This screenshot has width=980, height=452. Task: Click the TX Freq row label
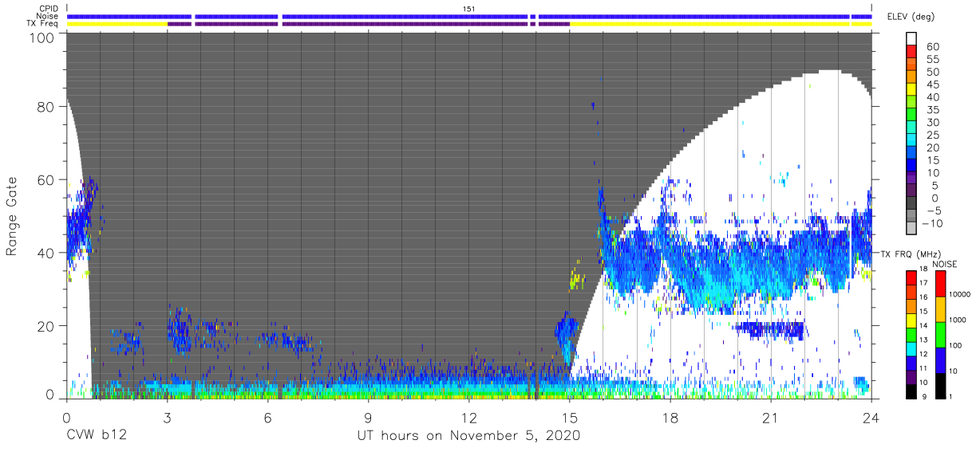(42, 23)
